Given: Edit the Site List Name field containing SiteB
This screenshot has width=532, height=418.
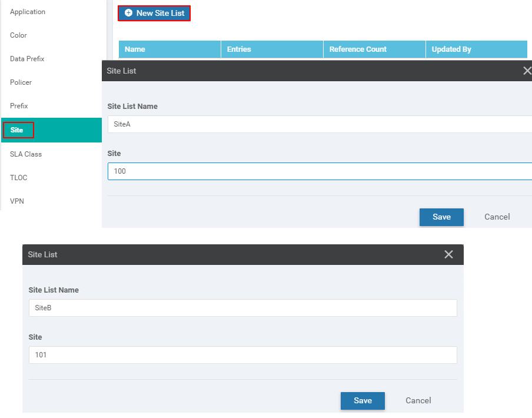Looking at the screenshot, I should (243, 308).
